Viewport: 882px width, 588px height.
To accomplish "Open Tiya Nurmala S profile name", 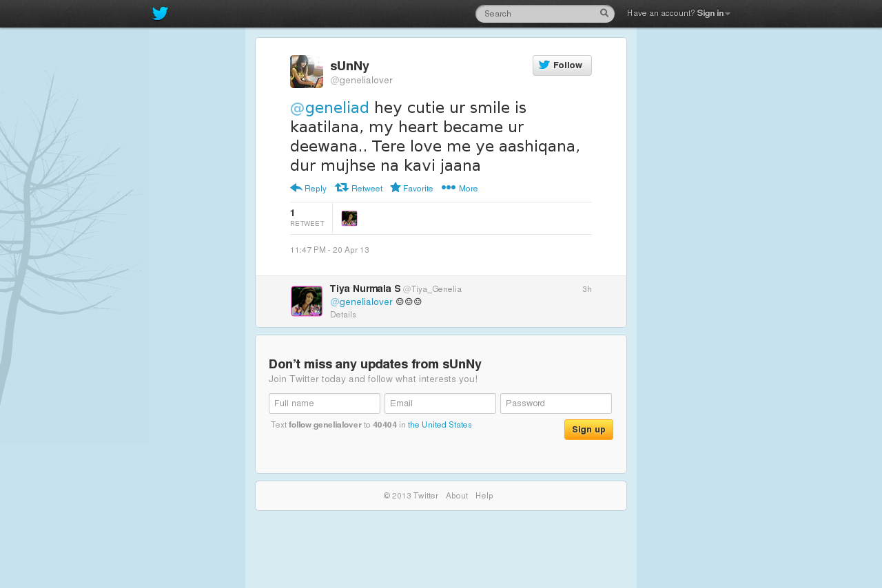I will click(x=365, y=288).
